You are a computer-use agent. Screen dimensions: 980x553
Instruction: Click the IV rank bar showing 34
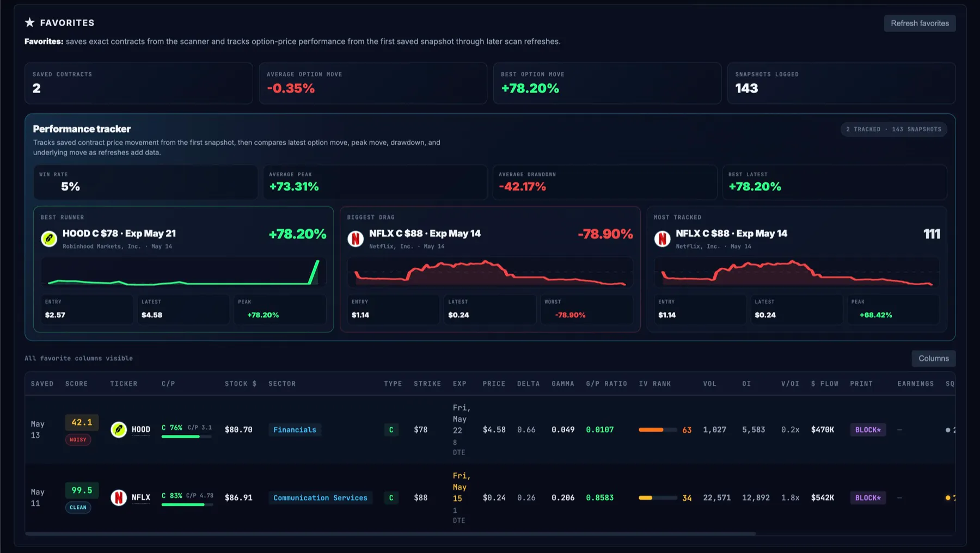658,498
